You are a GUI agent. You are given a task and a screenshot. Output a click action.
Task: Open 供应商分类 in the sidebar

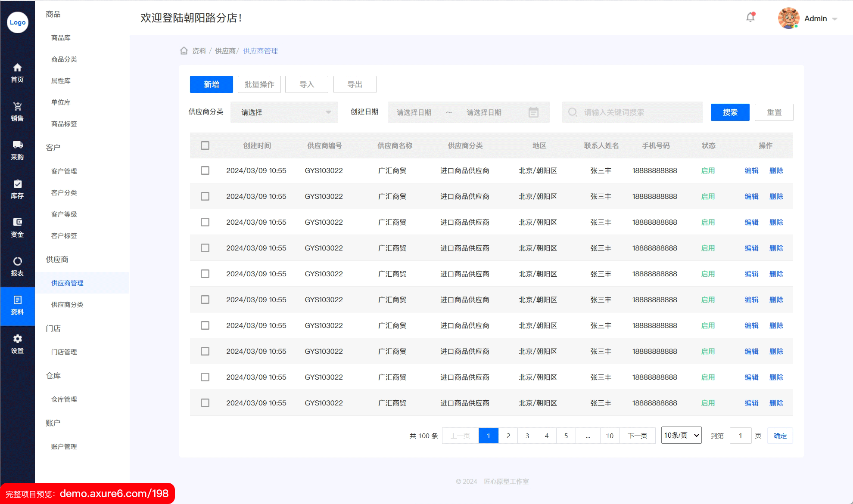(67, 305)
